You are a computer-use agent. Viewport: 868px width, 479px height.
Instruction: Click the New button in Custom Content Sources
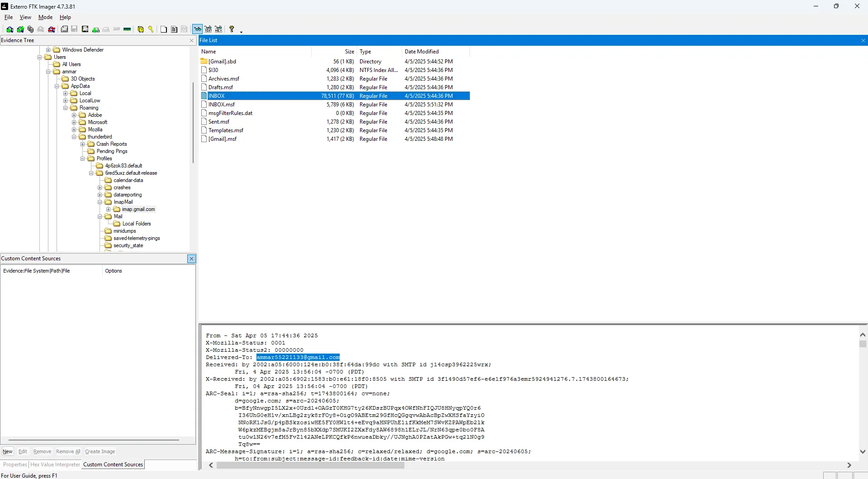8,451
